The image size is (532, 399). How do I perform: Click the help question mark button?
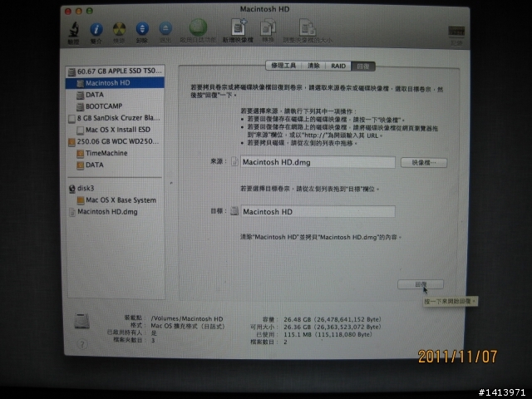pyautogui.click(x=81, y=344)
